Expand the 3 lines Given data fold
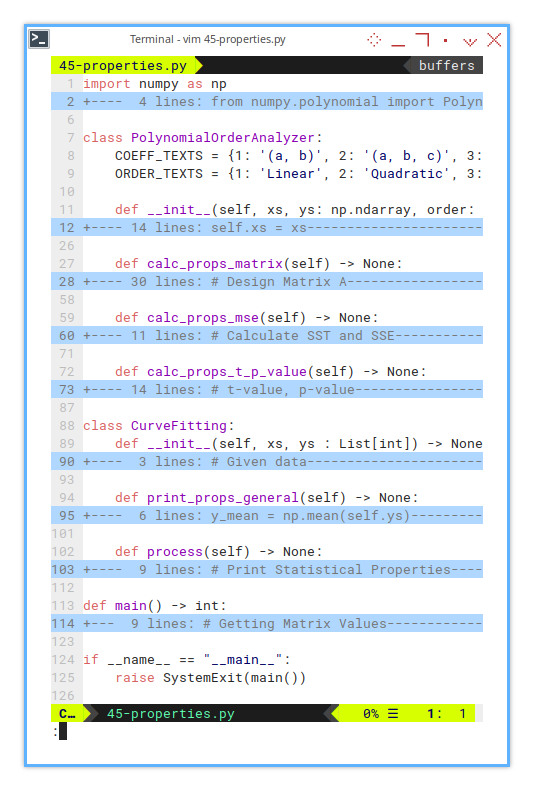The image size is (534, 791). click(267, 462)
